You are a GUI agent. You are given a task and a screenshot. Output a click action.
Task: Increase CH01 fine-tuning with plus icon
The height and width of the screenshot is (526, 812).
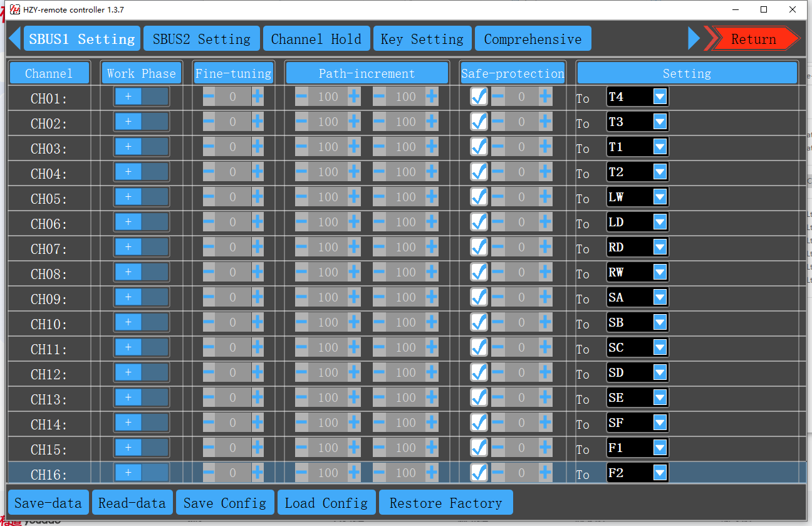tap(258, 97)
